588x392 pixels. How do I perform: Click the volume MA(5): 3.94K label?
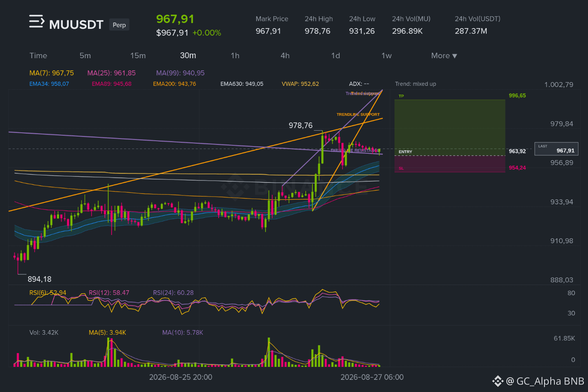click(x=107, y=333)
